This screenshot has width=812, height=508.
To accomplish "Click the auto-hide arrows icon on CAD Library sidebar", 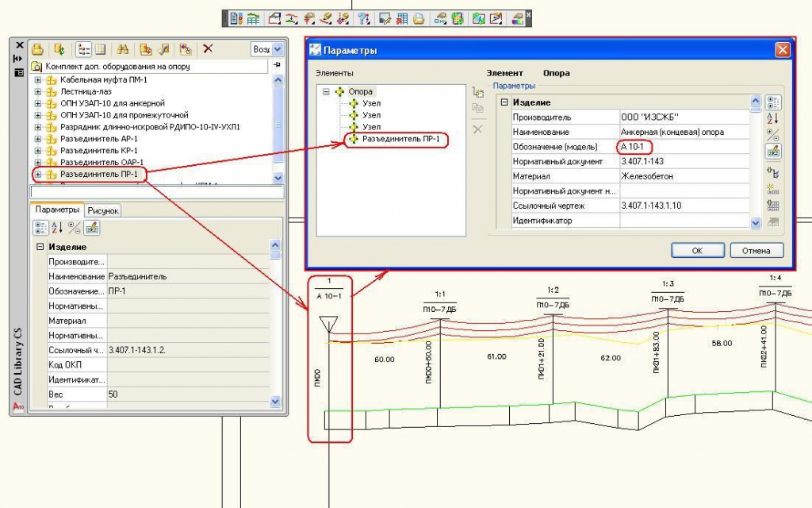I will click(18, 59).
